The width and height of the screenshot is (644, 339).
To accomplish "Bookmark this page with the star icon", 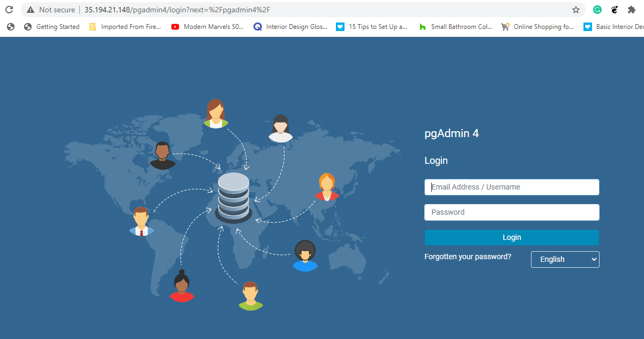I will point(576,10).
